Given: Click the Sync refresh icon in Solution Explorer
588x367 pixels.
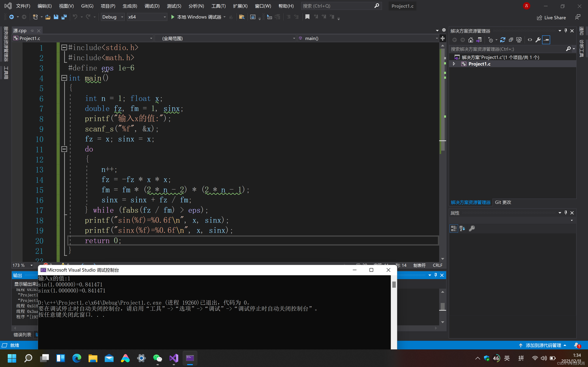Looking at the screenshot, I should [x=503, y=40].
